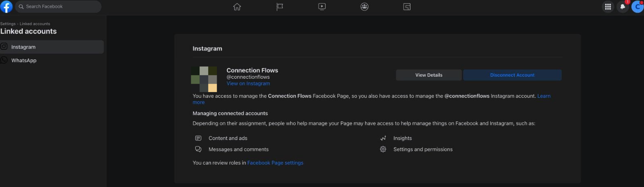Click the Facebook logo icon
Viewport: 644px width, 187px height.
pyautogui.click(x=6, y=7)
